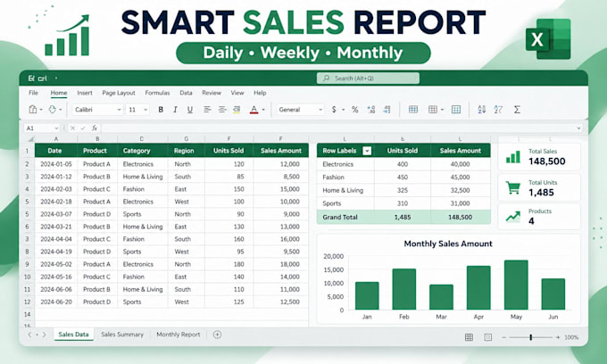Select the Sales Data sheet tab
Viewport: 607px width, 364px height.
tap(73, 335)
